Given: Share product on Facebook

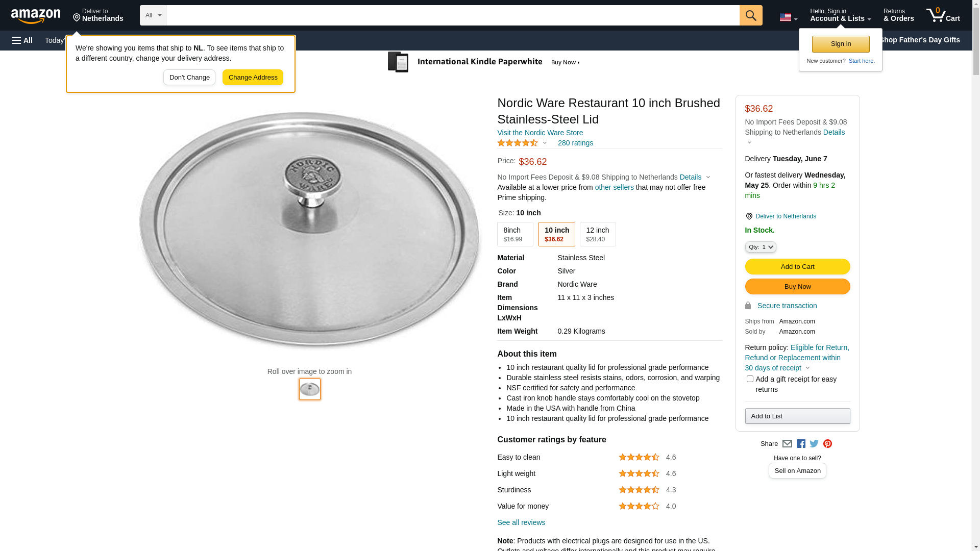Looking at the screenshot, I should [x=801, y=444].
